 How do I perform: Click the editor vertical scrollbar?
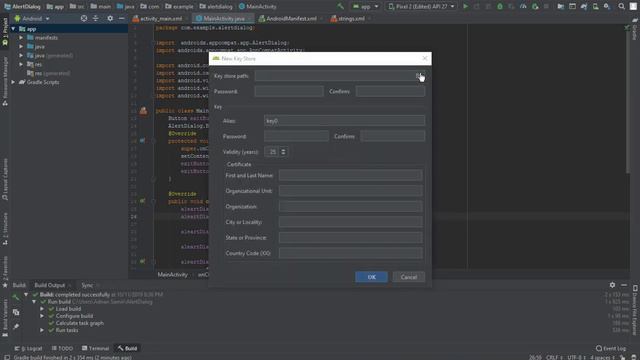(x=627, y=102)
